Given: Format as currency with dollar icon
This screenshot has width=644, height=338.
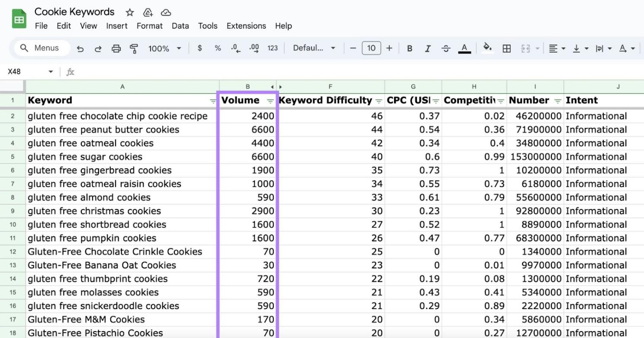Looking at the screenshot, I should coord(200,48).
